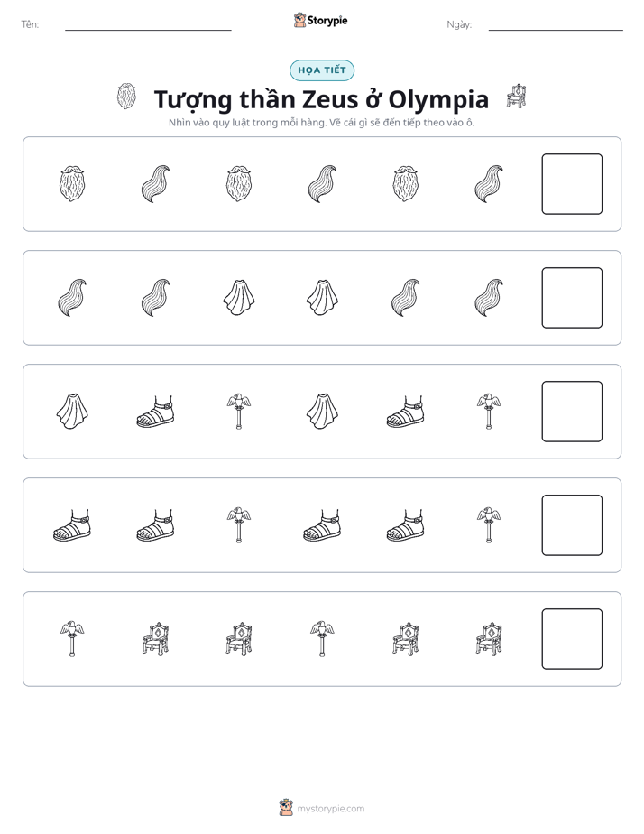Click the first sandal in row three
The image size is (644, 834).
[x=155, y=412]
